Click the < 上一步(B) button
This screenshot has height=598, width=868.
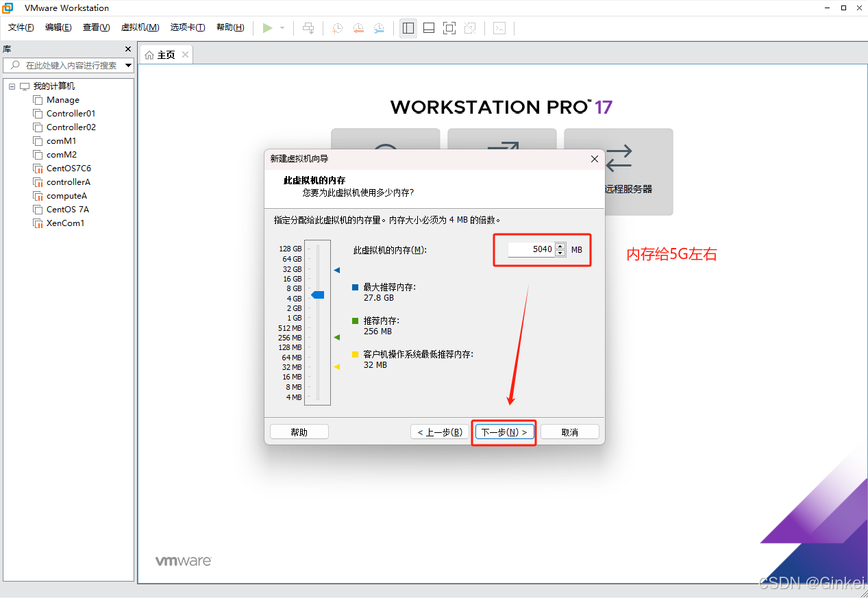point(439,432)
